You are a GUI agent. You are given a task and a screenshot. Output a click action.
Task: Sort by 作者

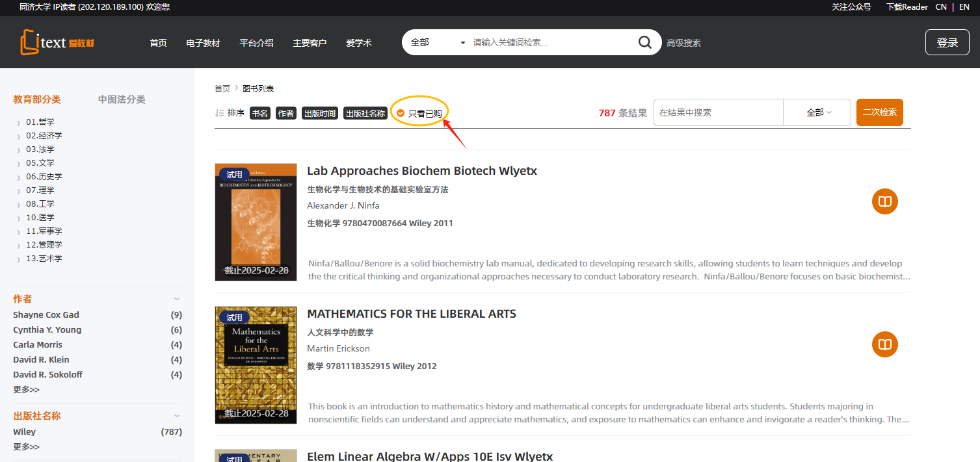(x=286, y=113)
